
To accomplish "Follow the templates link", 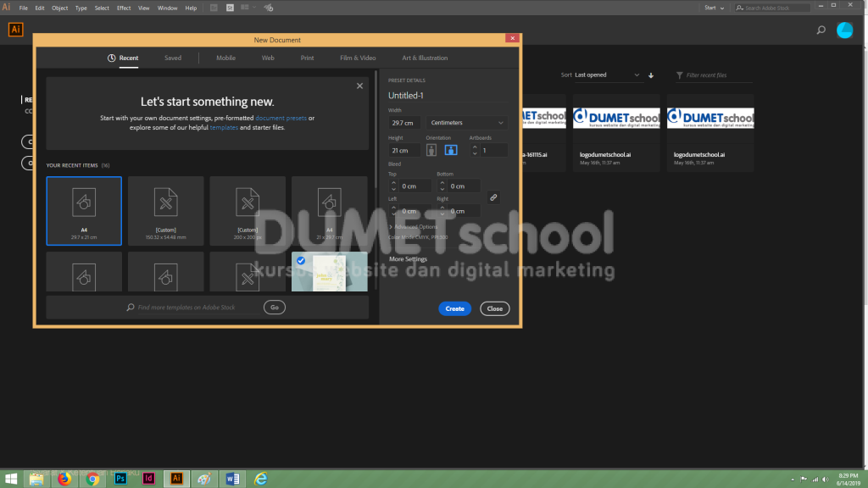I will (224, 127).
